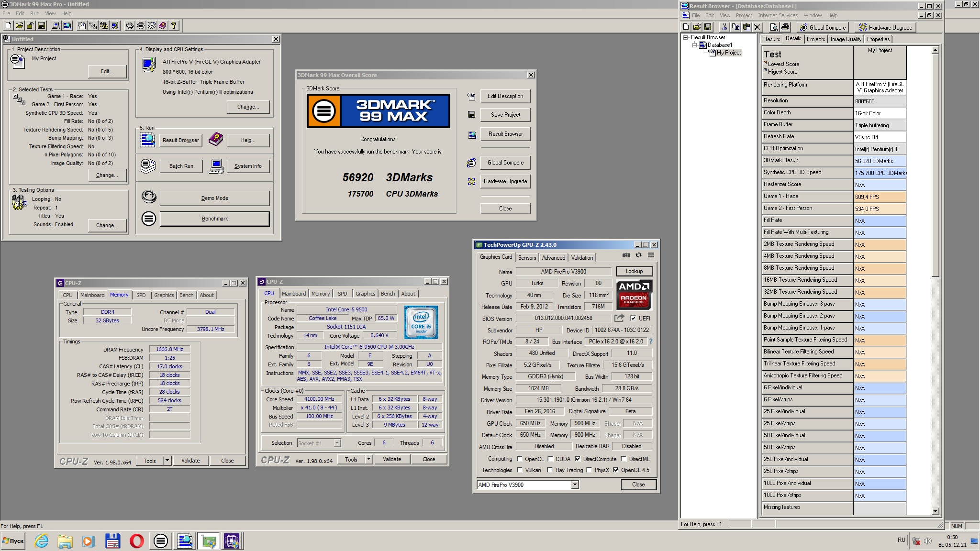Open Tools dropdown arrow in CPU-Z CPU window
The image size is (980, 551).
tap(368, 459)
